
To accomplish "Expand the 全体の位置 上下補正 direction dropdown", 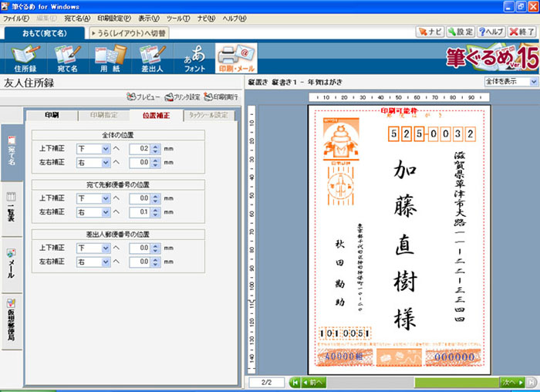I will click(x=105, y=150).
